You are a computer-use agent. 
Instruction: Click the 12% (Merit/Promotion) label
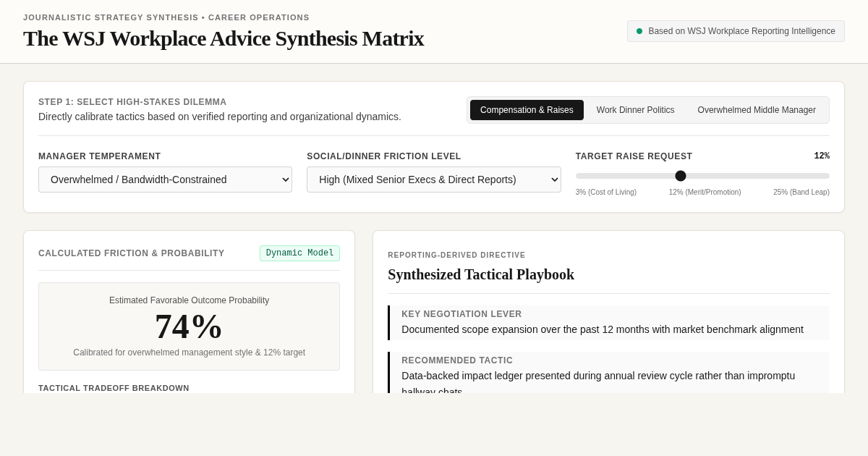point(705,193)
